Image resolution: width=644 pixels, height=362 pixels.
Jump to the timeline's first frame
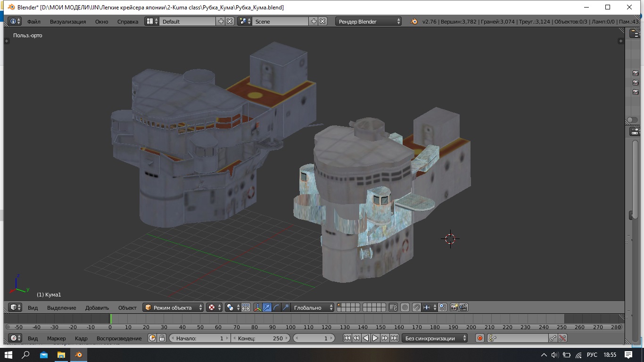pos(347,338)
